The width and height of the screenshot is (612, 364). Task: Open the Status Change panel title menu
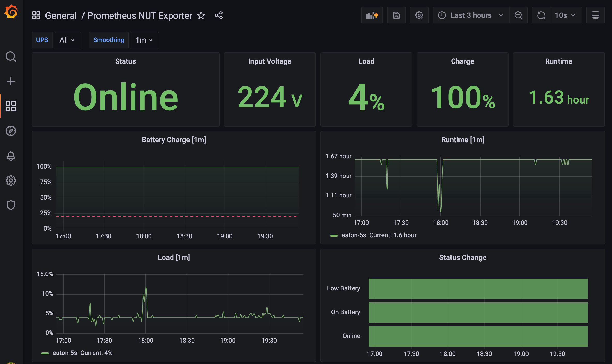pos(463,257)
